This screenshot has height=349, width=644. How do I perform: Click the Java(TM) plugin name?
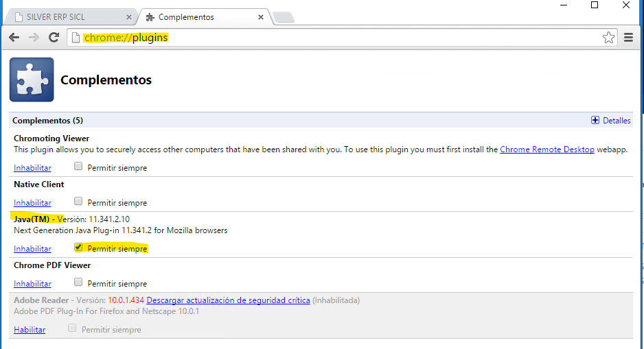click(x=32, y=219)
